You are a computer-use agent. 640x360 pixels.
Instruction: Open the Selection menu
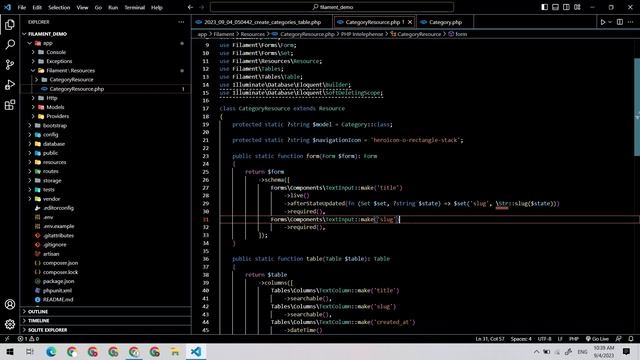[x=59, y=7]
